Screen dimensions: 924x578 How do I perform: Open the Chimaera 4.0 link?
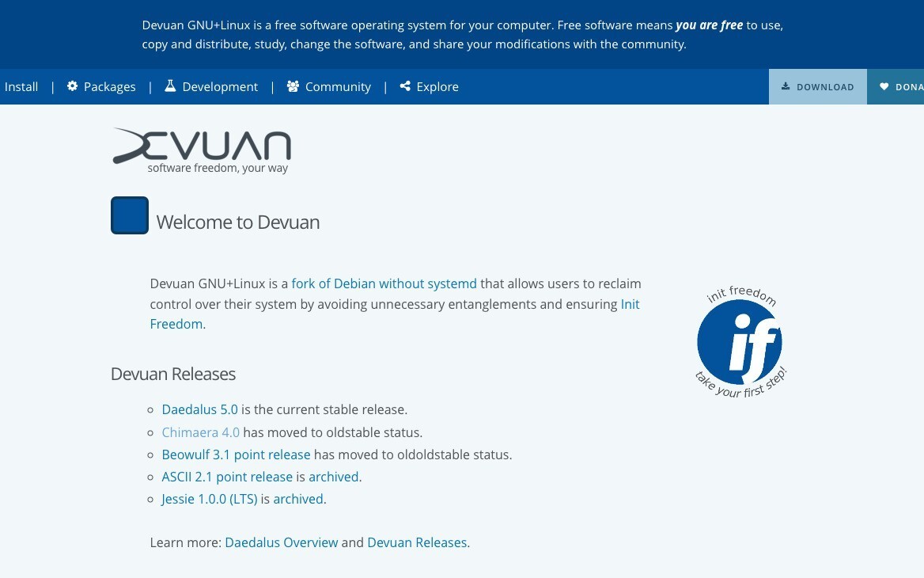click(x=200, y=432)
